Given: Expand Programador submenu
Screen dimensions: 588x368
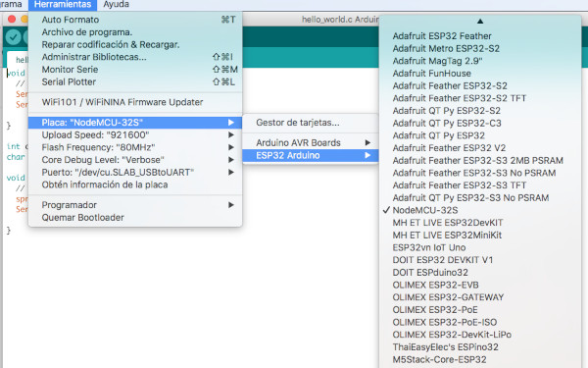Looking at the screenshot, I should (135, 205).
